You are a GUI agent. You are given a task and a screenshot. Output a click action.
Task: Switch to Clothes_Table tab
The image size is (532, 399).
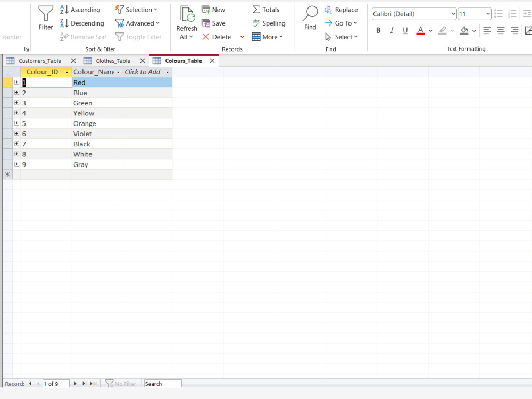click(x=113, y=61)
